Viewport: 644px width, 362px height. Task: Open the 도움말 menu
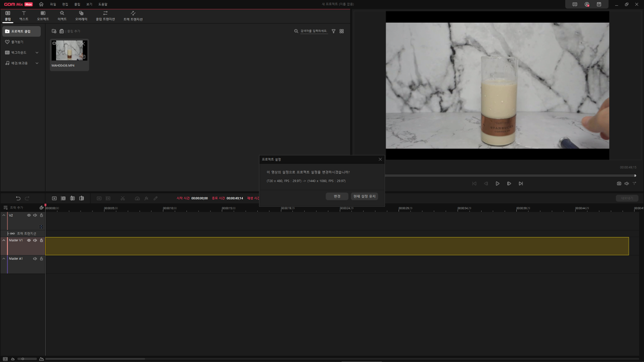point(103,4)
